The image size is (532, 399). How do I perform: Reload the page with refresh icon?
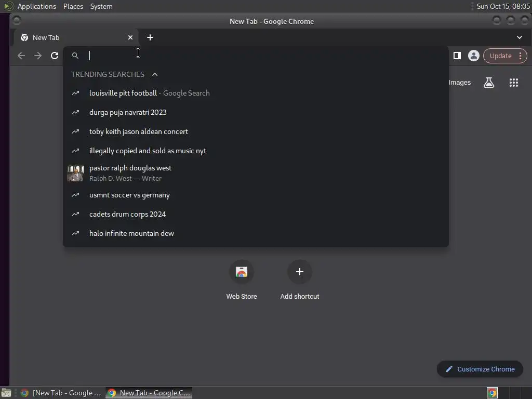coord(54,56)
